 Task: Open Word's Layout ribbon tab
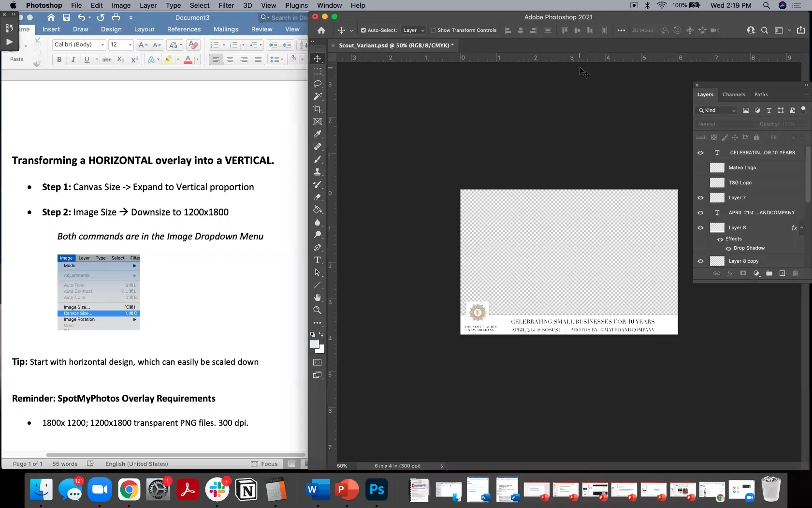point(144,30)
